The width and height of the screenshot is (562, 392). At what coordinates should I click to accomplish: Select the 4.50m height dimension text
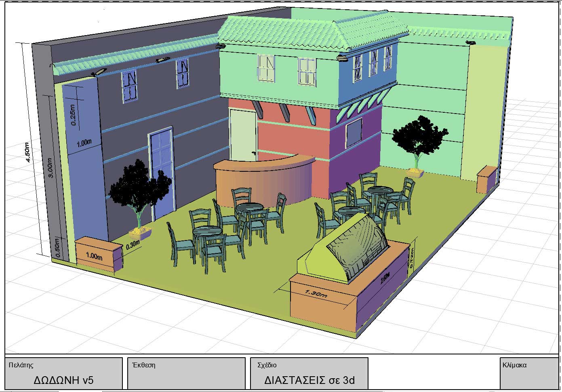pyautogui.click(x=27, y=153)
